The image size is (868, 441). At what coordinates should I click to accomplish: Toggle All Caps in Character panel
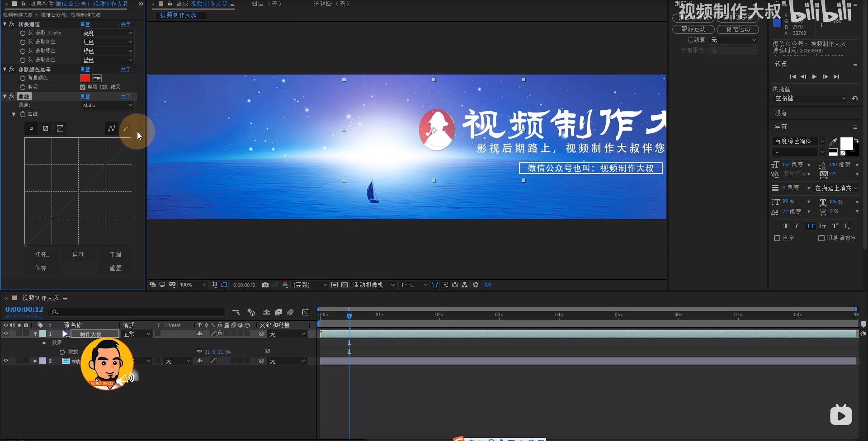(810, 226)
